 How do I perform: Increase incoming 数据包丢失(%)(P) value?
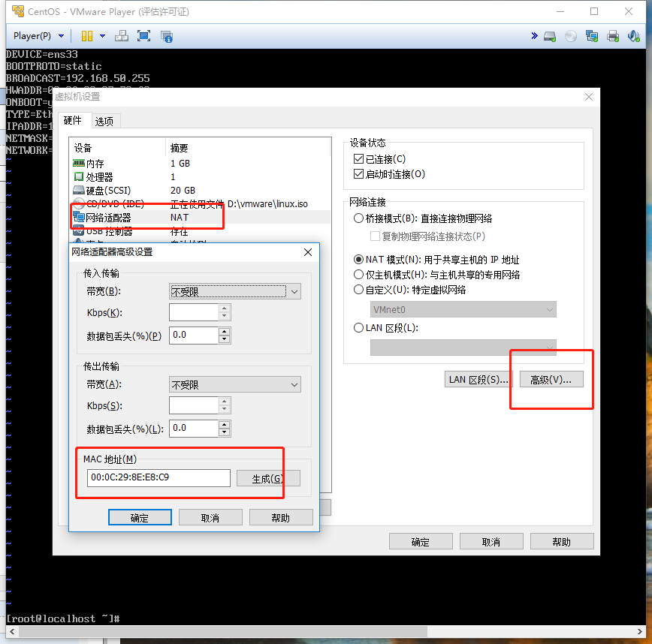[224, 331]
